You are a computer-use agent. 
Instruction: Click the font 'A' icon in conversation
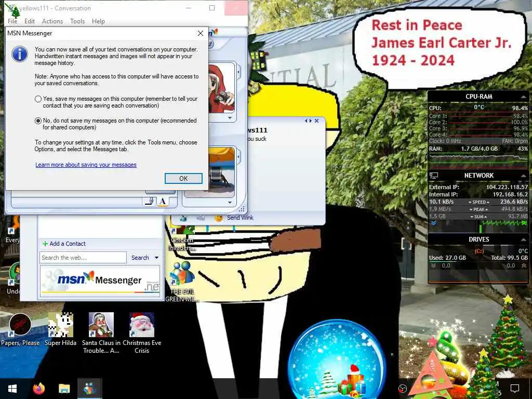point(163,202)
